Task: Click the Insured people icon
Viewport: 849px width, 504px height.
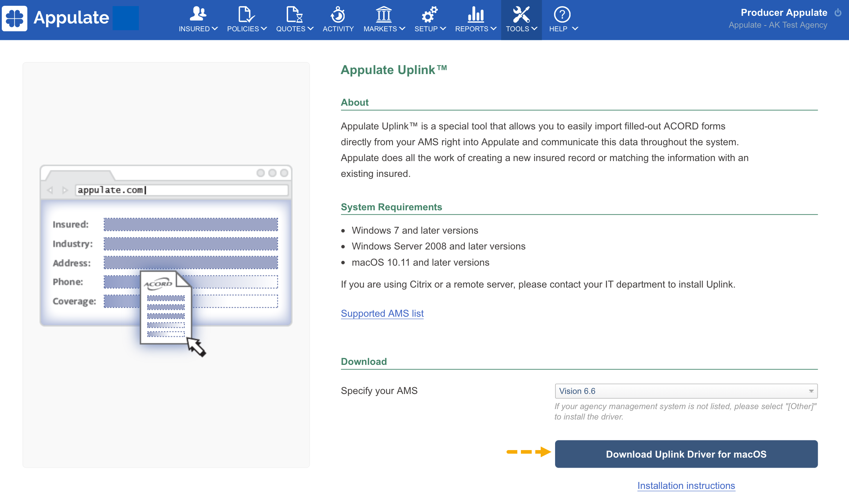Action: (198, 14)
